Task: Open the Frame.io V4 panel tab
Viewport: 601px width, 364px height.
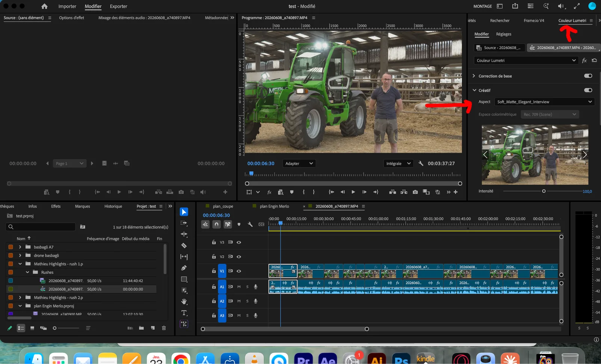Action: click(534, 21)
